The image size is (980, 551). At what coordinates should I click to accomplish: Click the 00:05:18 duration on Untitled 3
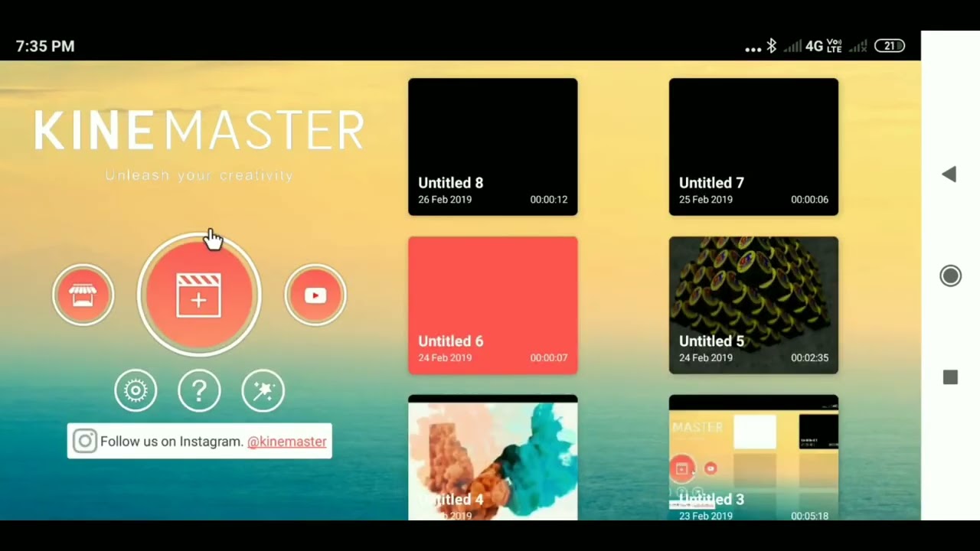(x=809, y=516)
